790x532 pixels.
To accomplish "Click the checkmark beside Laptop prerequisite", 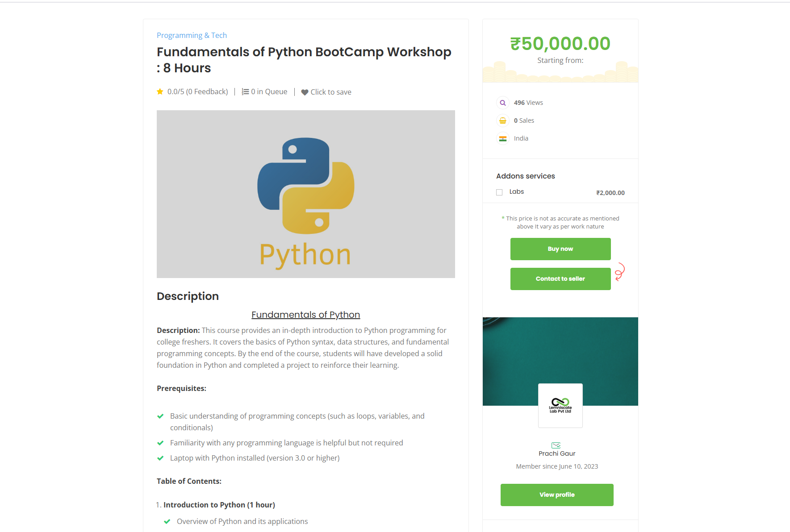I will (160, 458).
